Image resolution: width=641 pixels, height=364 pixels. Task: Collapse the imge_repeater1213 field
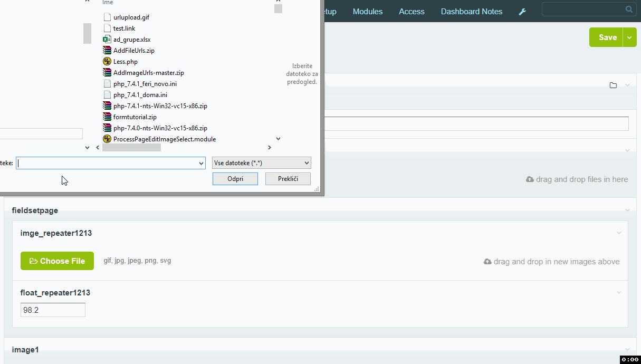click(x=619, y=233)
